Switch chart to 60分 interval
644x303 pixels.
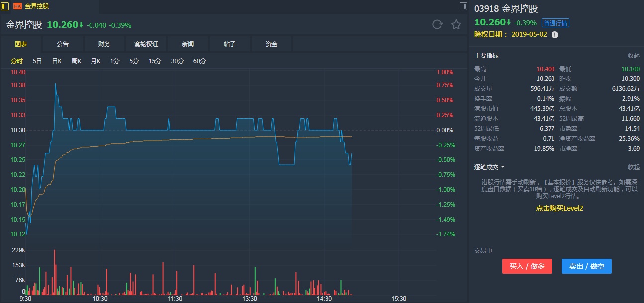point(199,61)
